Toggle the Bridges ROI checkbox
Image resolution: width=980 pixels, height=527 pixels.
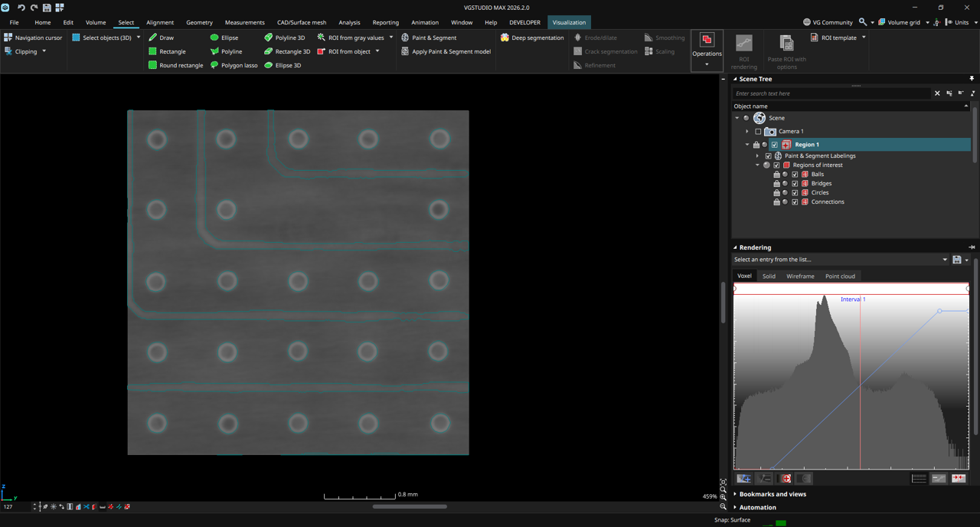point(795,184)
